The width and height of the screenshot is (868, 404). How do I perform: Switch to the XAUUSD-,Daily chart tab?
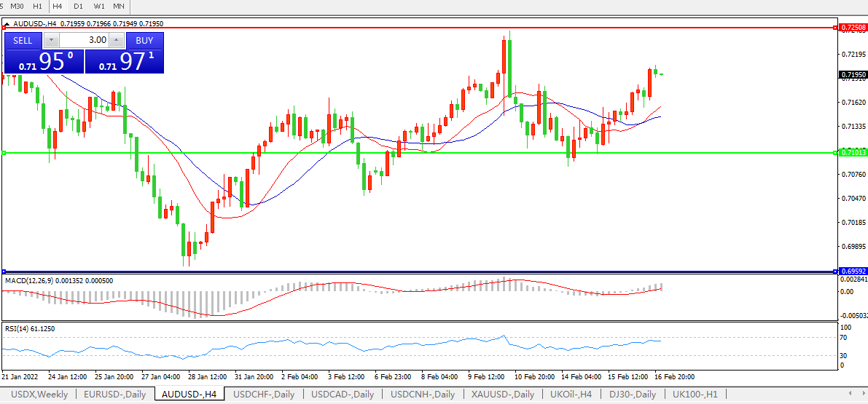click(502, 395)
